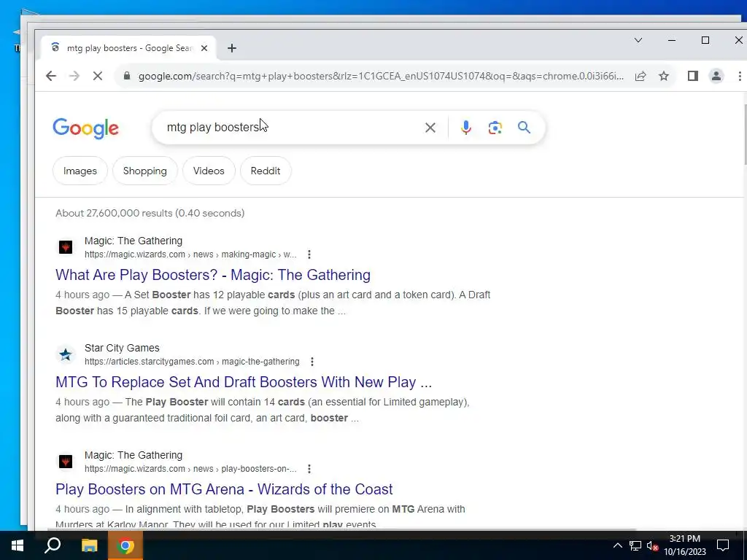Open the Chrome profile avatar

716,76
